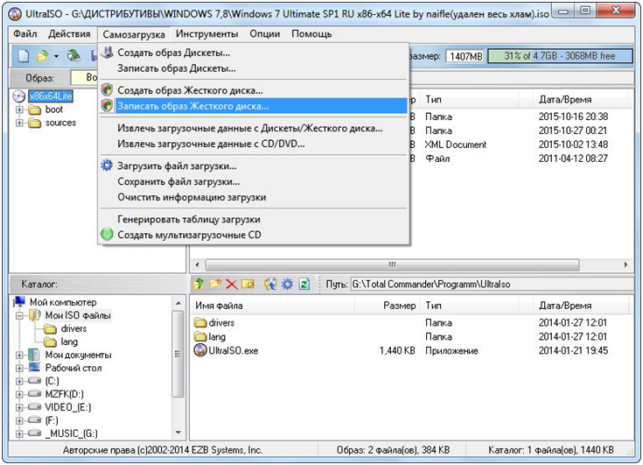Click the Тип column header in upper list

pyautogui.click(x=470, y=100)
